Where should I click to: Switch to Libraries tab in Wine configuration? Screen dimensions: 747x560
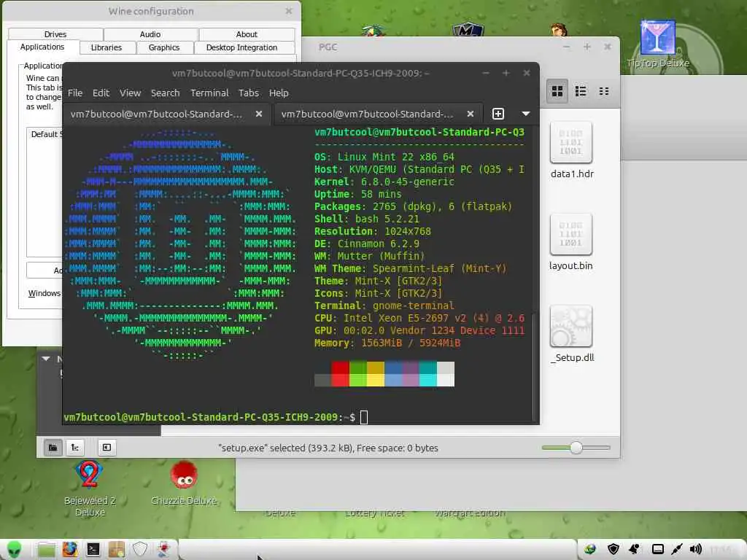pyautogui.click(x=107, y=47)
